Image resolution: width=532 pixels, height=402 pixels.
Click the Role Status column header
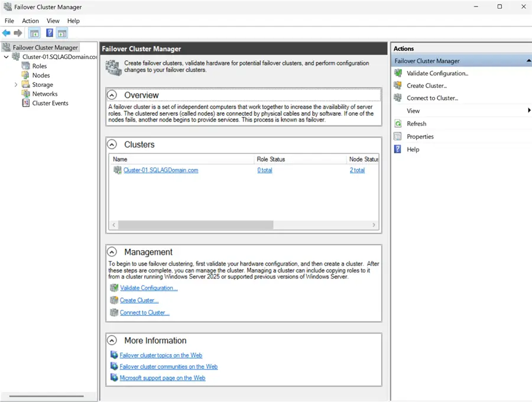pyautogui.click(x=300, y=159)
